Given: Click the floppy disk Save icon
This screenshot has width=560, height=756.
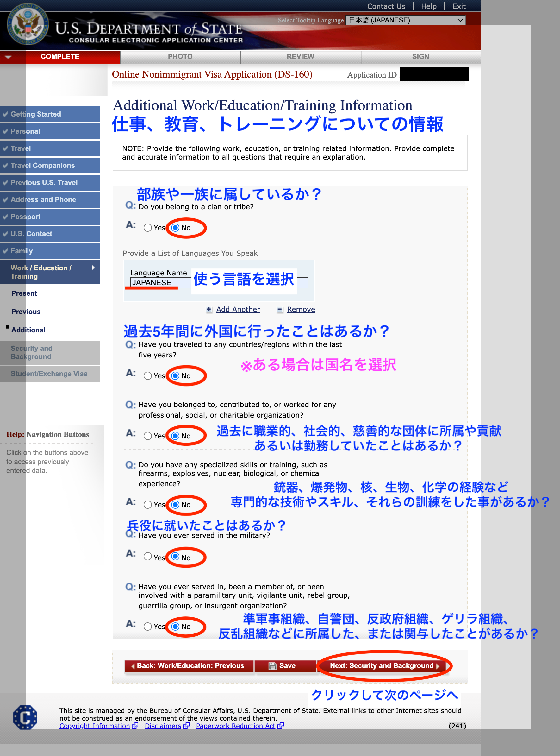Looking at the screenshot, I should (272, 666).
